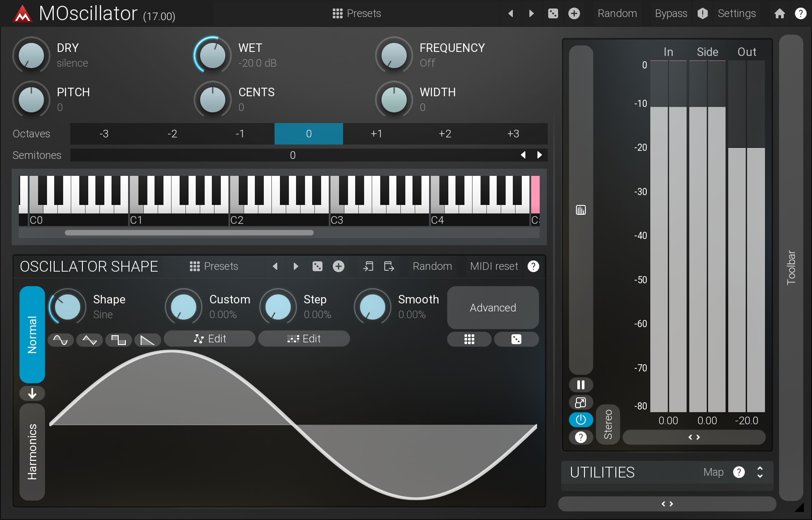Select the +1 octave option
Viewport: 812px width, 520px height.
tap(377, 134)
